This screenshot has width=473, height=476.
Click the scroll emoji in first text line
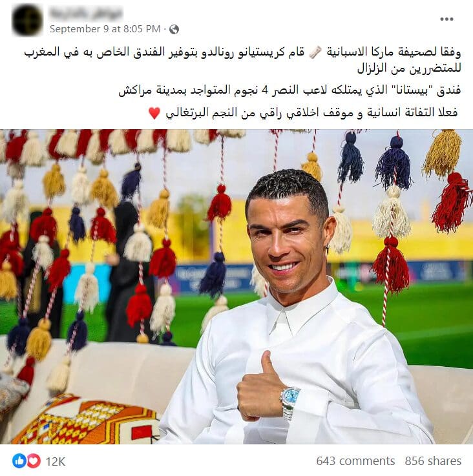(315, 52)
